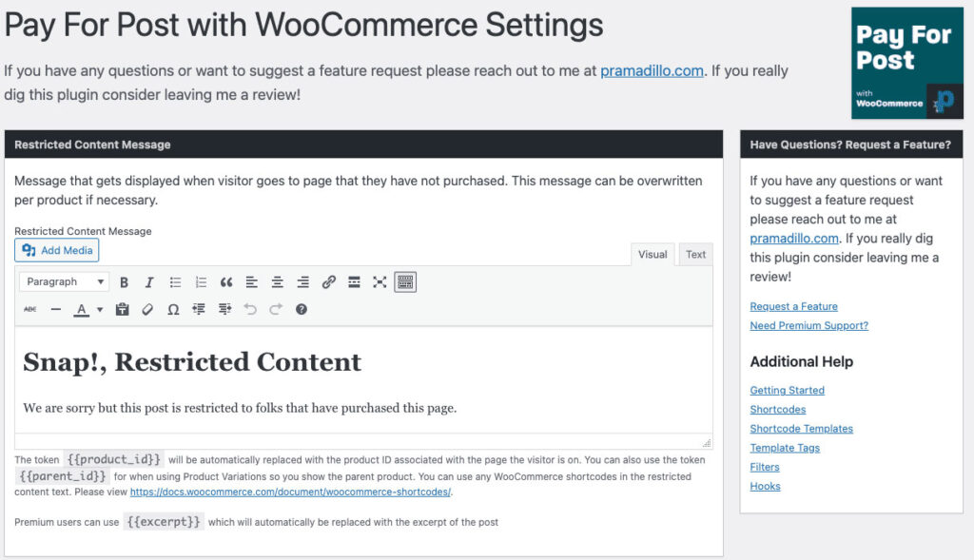974x560 pixels.
Task: Open Template Tags help link
Action: [785, 448]
